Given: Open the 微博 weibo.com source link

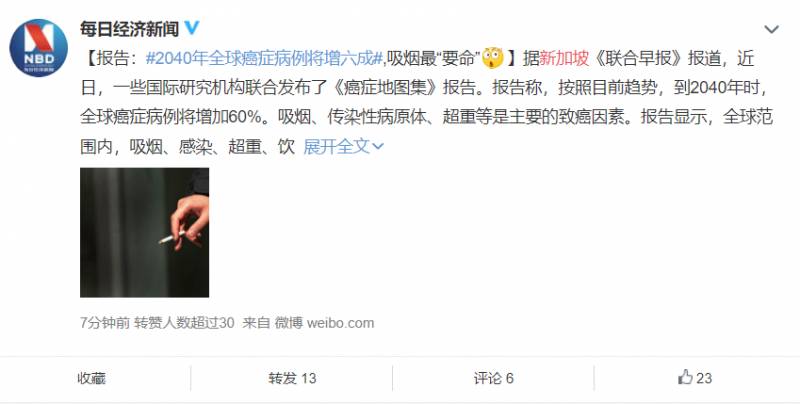Looking at the screenshot, I should tap(324, 323).
